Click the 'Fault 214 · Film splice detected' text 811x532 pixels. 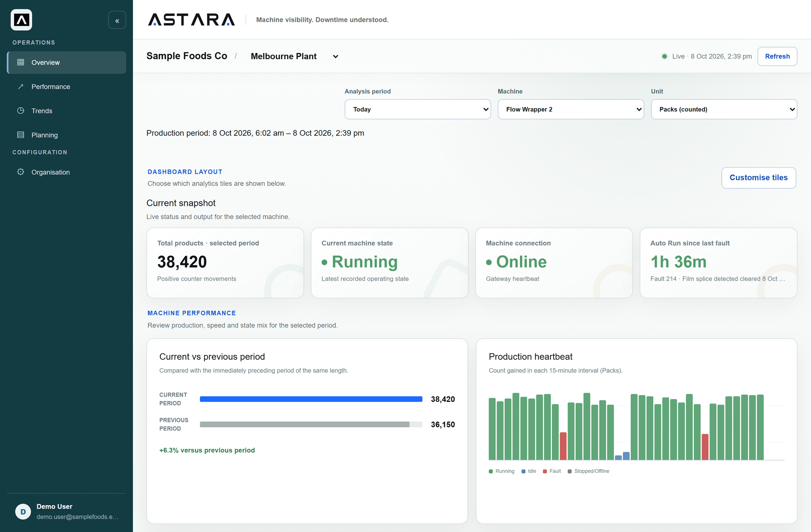[x=718, y=279]
